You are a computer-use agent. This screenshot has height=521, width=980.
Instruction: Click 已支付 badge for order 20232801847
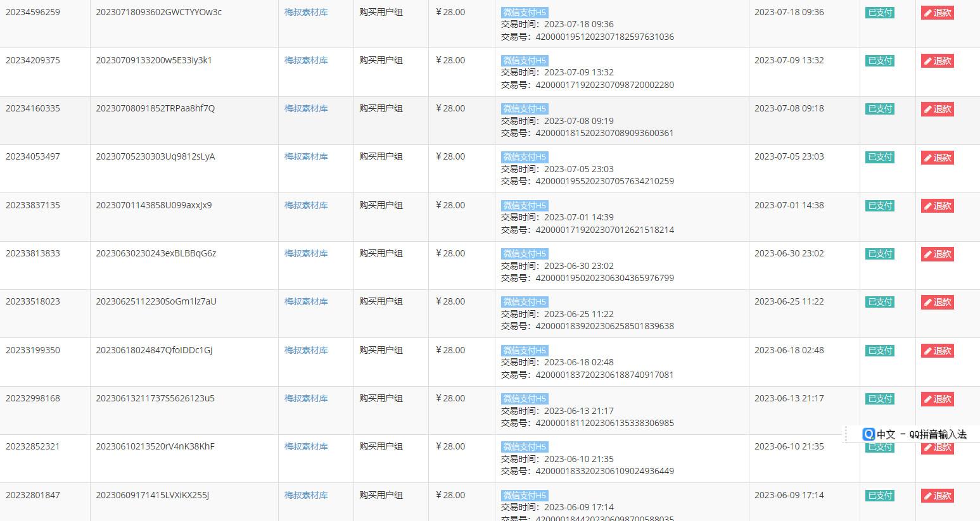click(880, 496)
